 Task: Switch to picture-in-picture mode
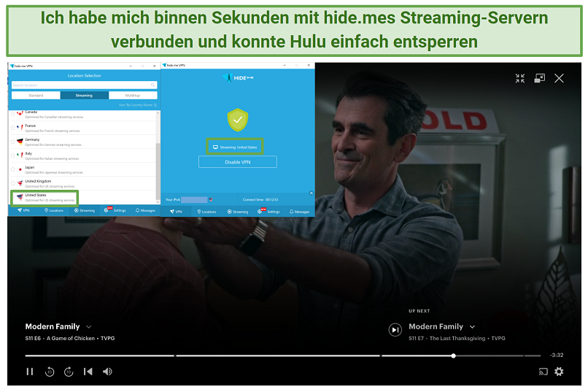[539, 78]
